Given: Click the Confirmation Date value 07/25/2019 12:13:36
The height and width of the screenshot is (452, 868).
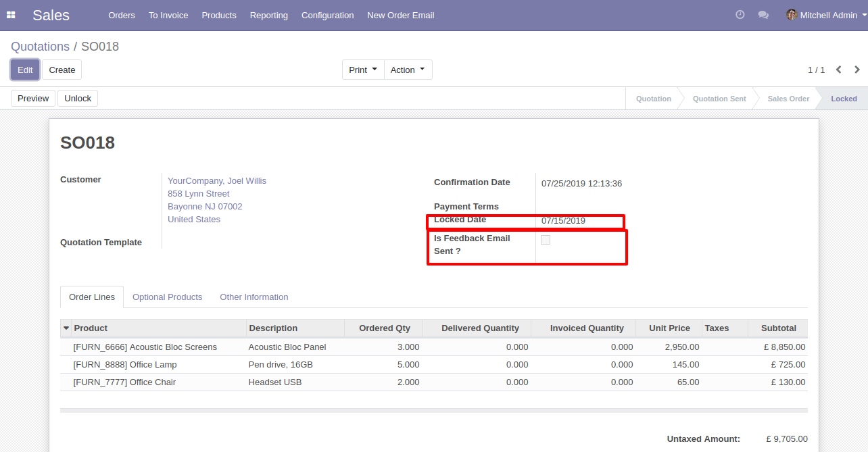Looking at the screenshot, I should click(x=581, y=184).
